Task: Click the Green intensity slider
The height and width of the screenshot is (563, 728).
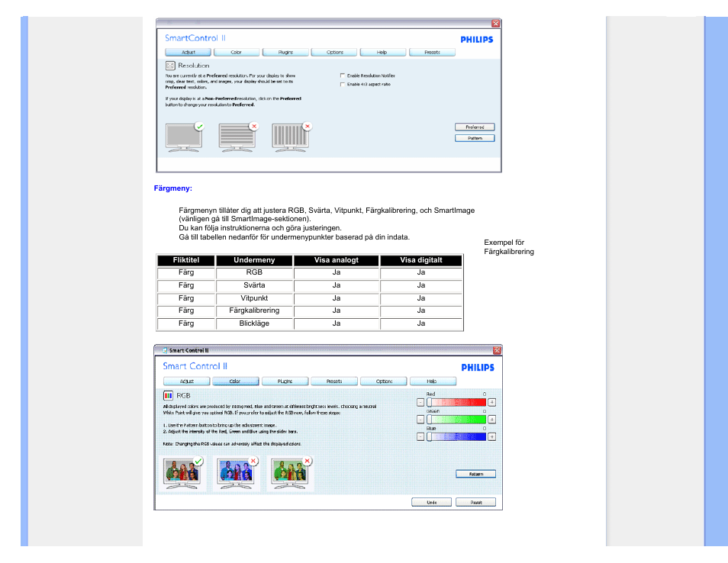Action: tap(456, 420)
